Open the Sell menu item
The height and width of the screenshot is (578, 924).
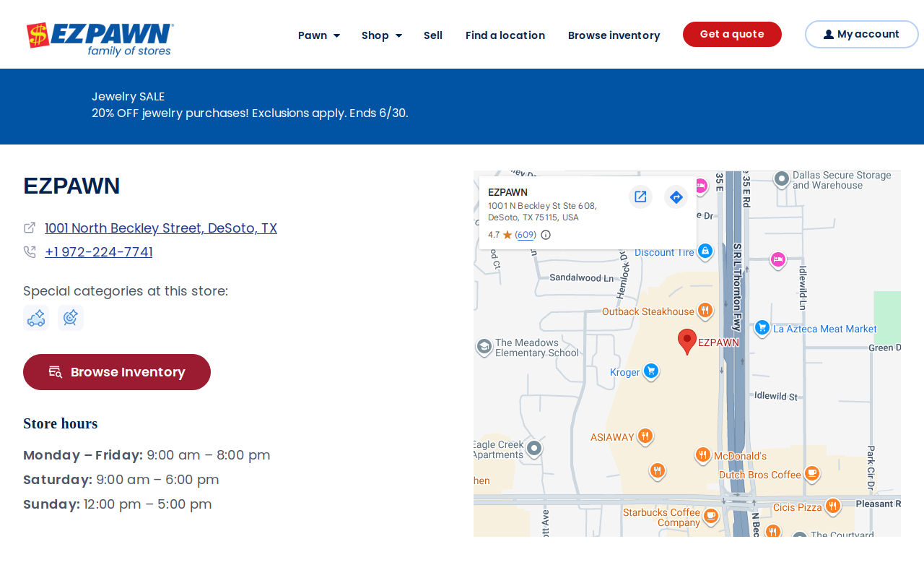pyautogui.click(x=433, y=35)
